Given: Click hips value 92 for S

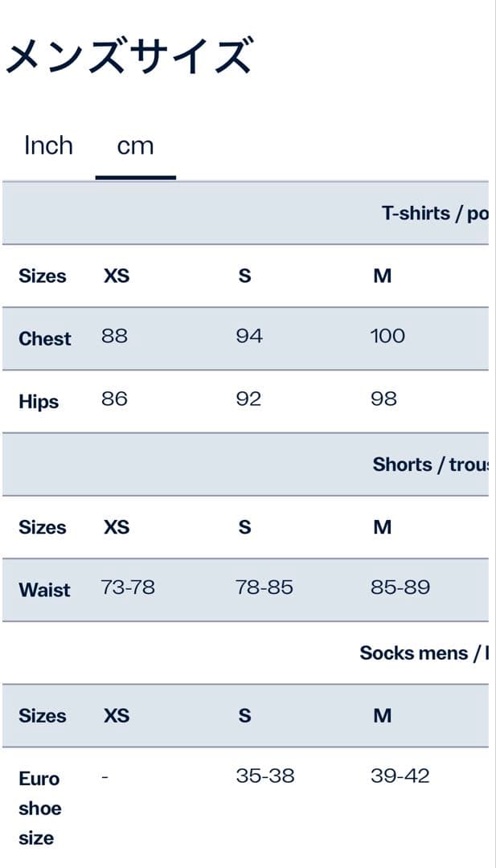Looking at the screenshot, I should 248,399.
